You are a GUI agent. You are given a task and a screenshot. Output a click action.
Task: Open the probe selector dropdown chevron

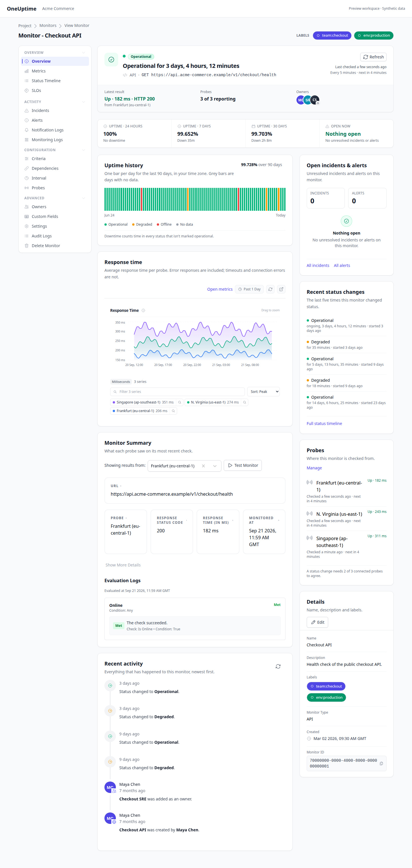click(x=215, y=466)
